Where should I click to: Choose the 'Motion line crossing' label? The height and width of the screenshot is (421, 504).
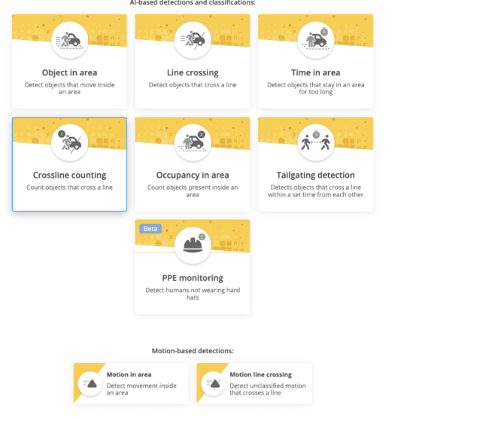point(260,374)
